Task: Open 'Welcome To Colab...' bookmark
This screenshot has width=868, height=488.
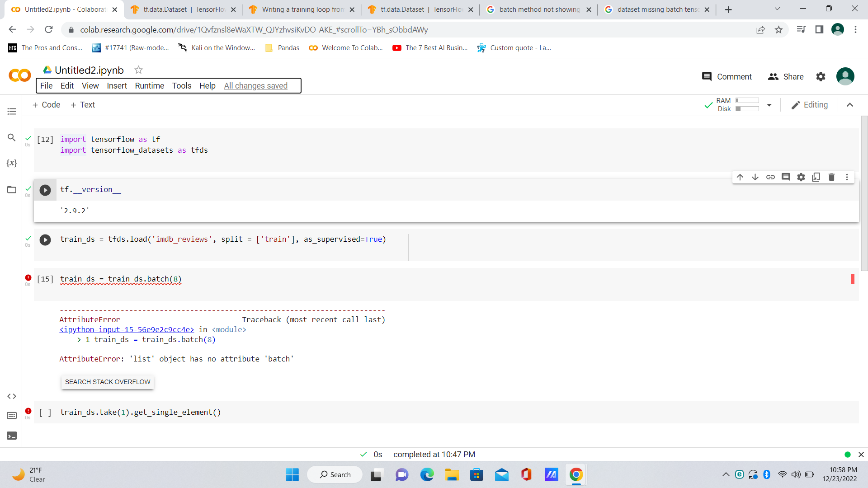Action: coord(345,48)
